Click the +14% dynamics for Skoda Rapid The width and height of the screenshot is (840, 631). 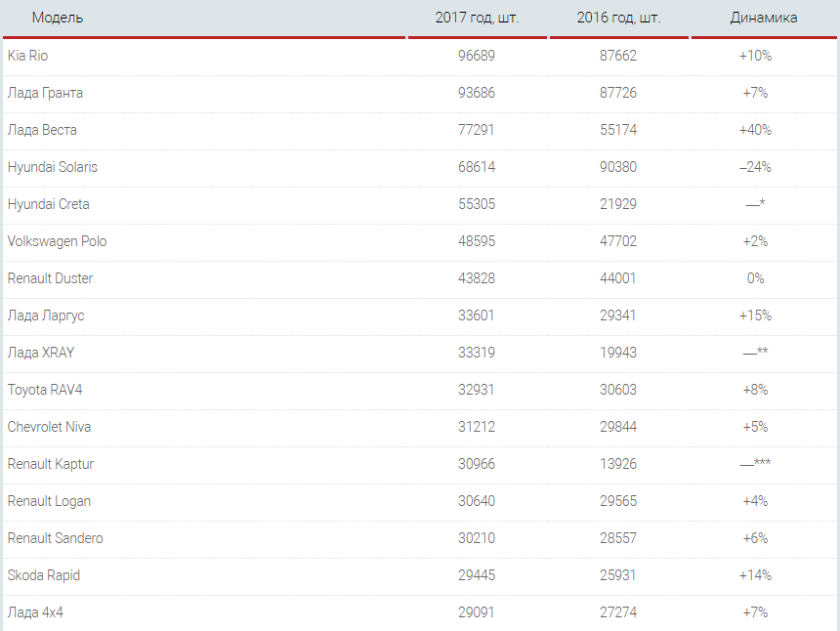point(755,575)
